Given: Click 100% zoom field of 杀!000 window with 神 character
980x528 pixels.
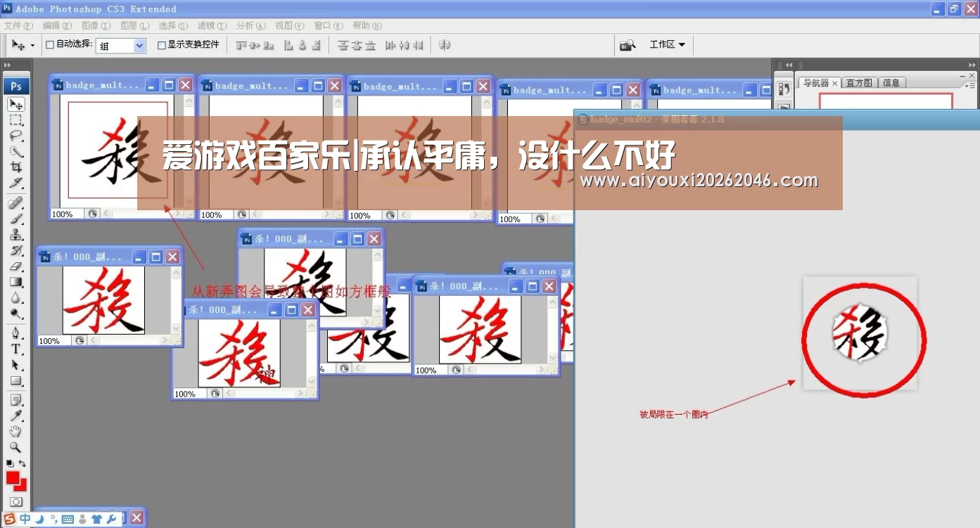Looking at the screenshot, I should coord(189,394).
